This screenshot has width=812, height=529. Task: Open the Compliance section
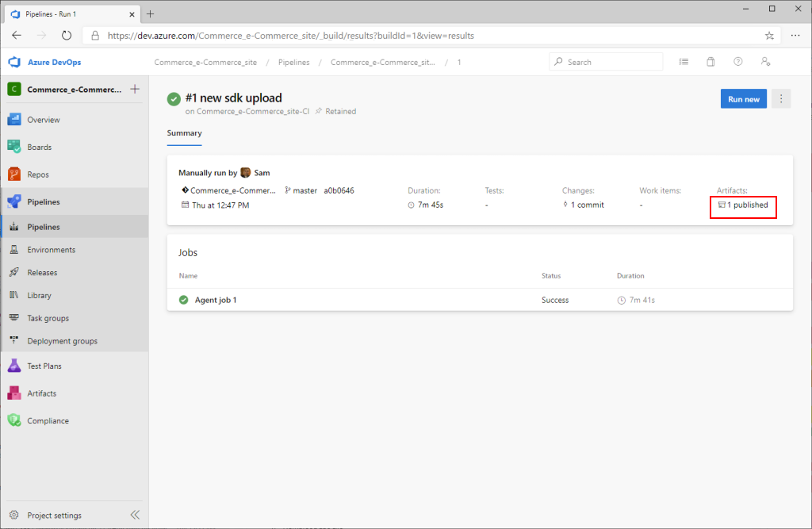click(x=48, y=421)
